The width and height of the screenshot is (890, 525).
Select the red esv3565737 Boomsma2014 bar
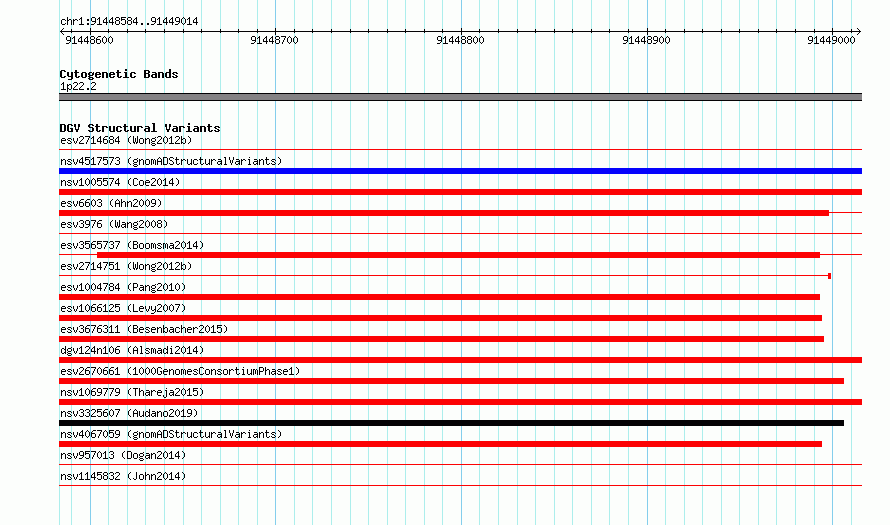459,255
